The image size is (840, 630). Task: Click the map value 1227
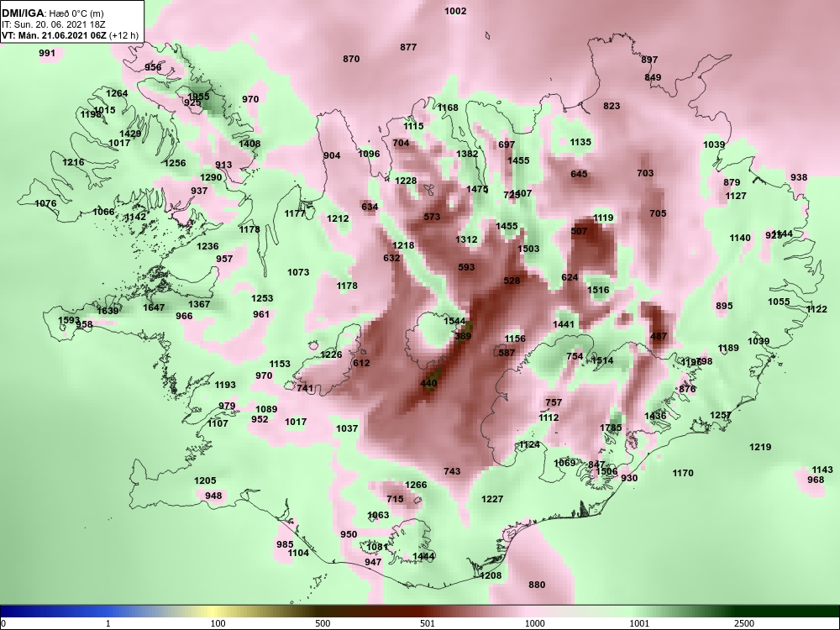tap(492, 499)
